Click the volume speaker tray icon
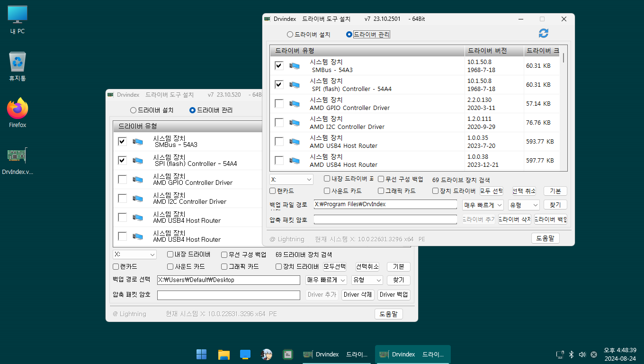The height and width of the screenshot is (364, 644). (582, 355)
